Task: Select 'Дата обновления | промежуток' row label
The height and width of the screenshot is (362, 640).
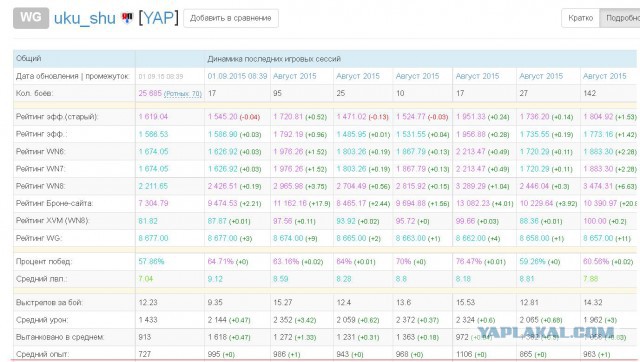Action: tap(73, 76)
